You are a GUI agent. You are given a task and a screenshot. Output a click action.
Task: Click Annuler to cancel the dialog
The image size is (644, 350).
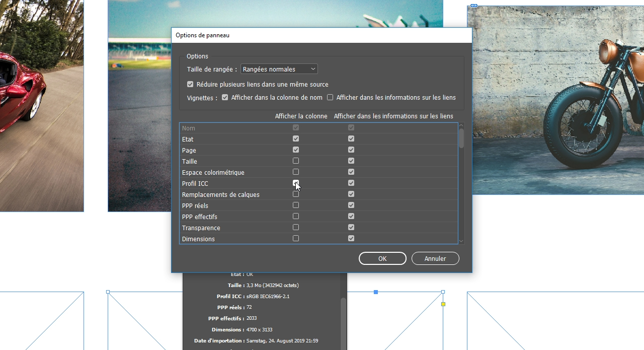[435, 258]
